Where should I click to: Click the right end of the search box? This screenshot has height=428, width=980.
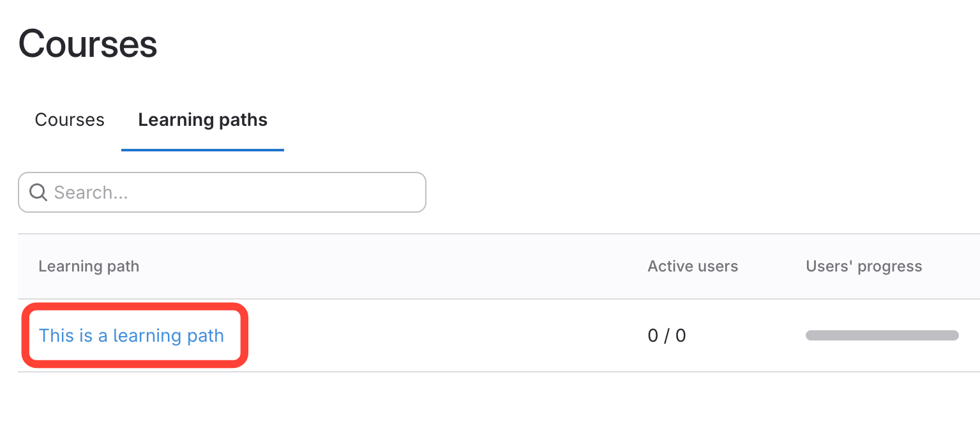[409, 192]
